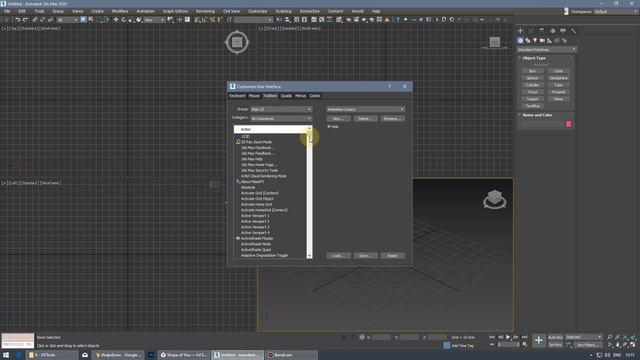Toggle the snaps icon in main toolbar
Image resolution: width=640 pixels, height=360 pixels.
(197, 20)
